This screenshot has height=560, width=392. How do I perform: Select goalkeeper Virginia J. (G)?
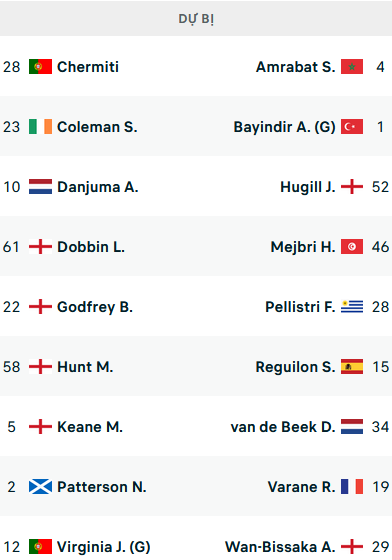tap(104, 547)
